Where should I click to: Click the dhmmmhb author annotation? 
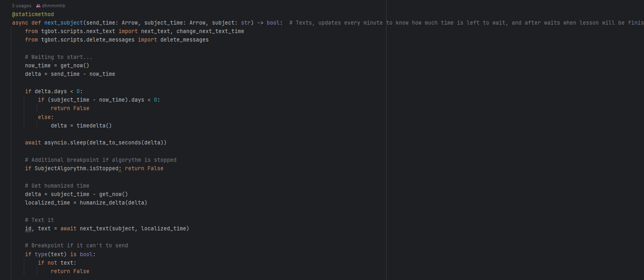point(53,6)
